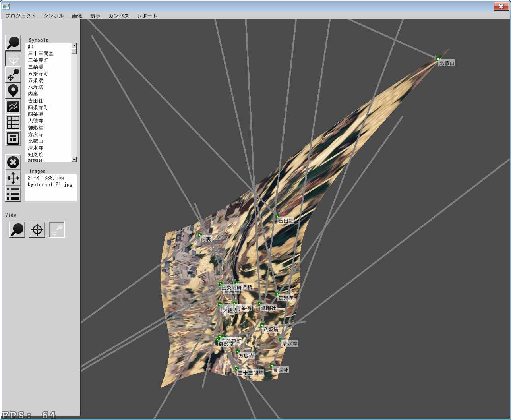511x420 pixels.
Task: Open the シンボル menu
Action: [54, 16]
